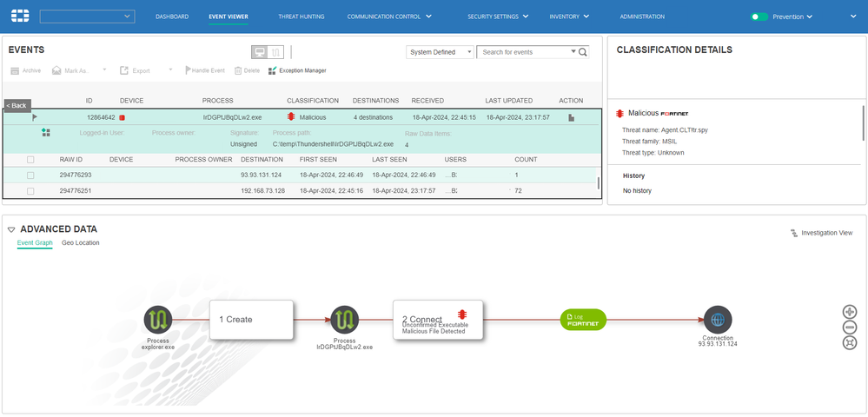Viewport: 868px width, 417px height.
Task: Go back with the Back button
Action: 17,105
